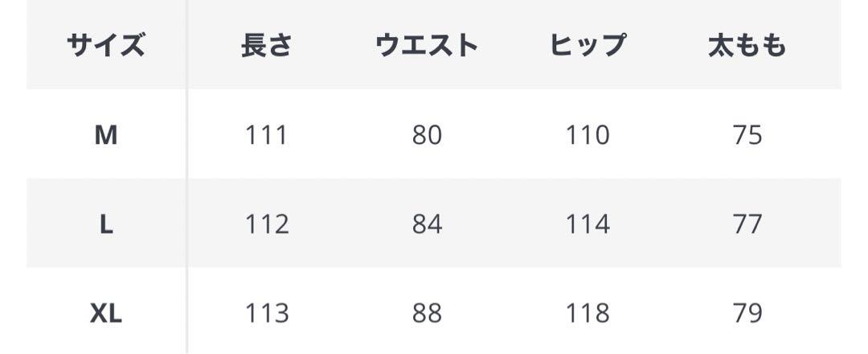The width and height of the screenshot is (868, 354).
Task: Click the waist value 80
Action: click(x=427, y=134)
